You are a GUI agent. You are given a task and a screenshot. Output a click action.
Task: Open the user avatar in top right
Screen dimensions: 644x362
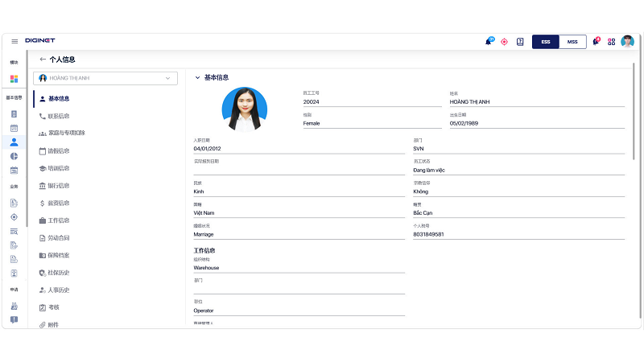[627, 42]
